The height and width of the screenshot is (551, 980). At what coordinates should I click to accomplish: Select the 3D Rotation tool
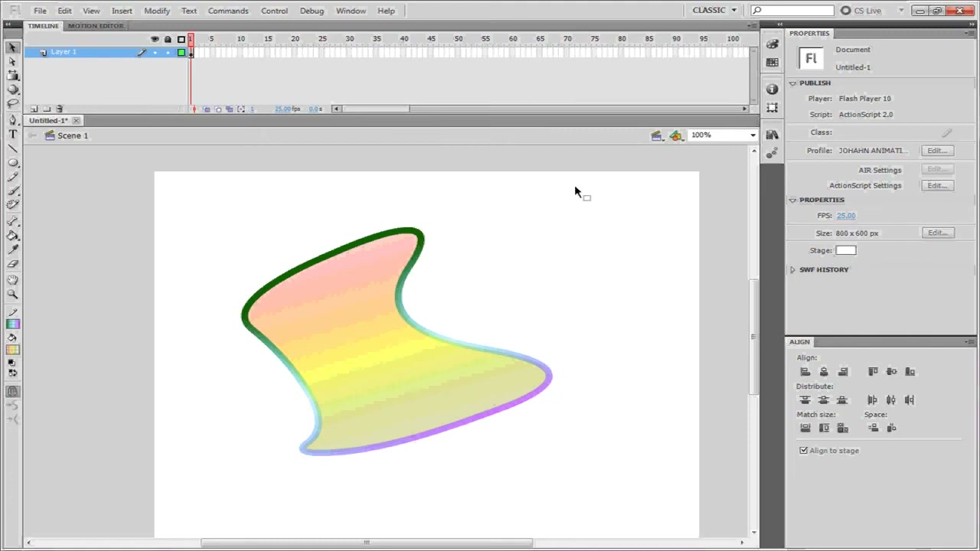(x=12, y=90)
